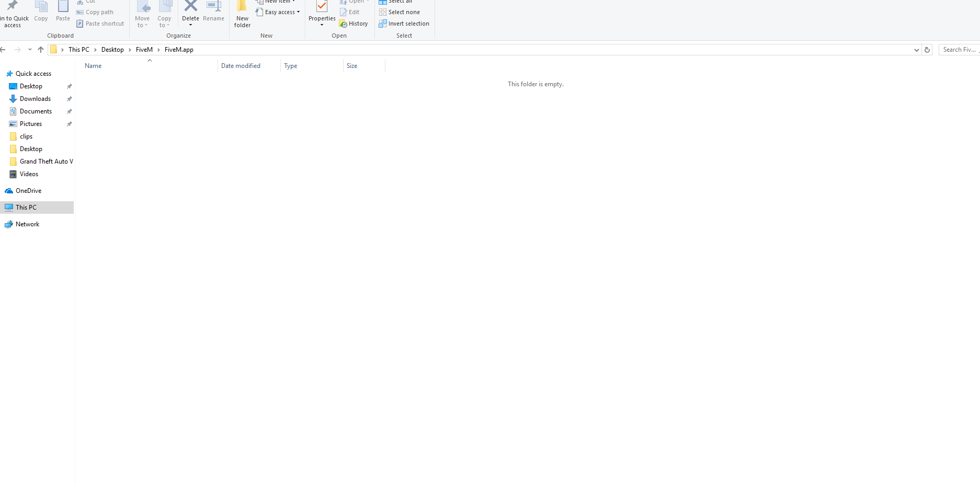Click the Quick access star icon
The height and width of the screenshot is (484, 980).
(x=9, y=74)
